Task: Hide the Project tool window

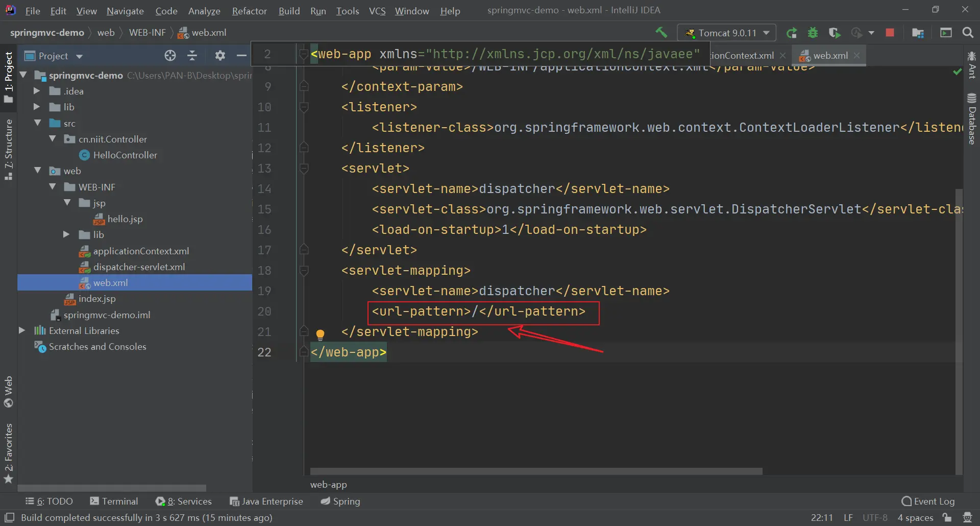Action: 241,55
